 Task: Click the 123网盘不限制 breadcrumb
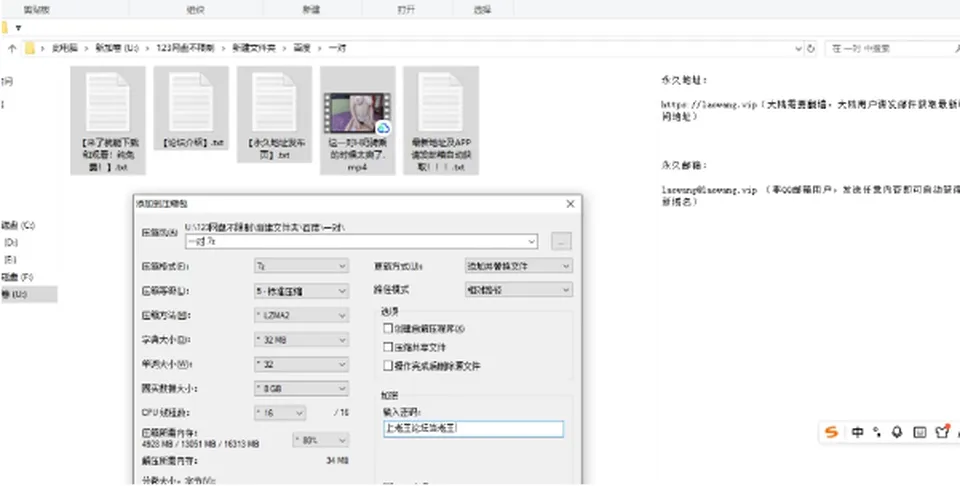pyautogui.click(x=186, y=48)
